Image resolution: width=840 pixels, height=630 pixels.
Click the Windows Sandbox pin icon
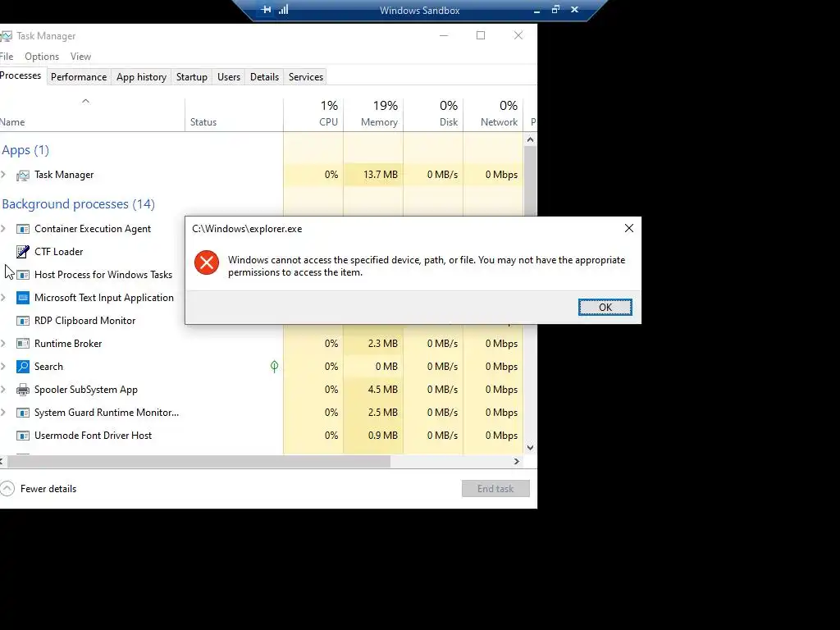click(x=266, y=10)
